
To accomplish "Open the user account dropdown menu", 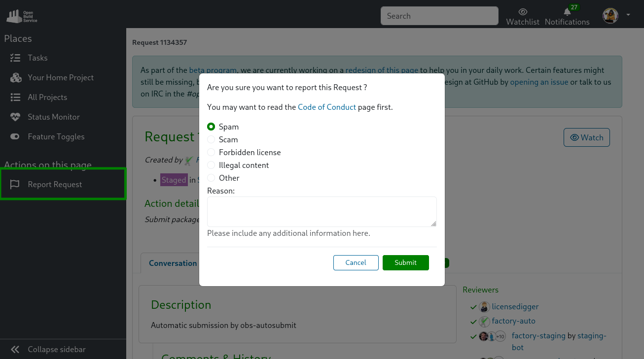I will (x=627, y=15).
